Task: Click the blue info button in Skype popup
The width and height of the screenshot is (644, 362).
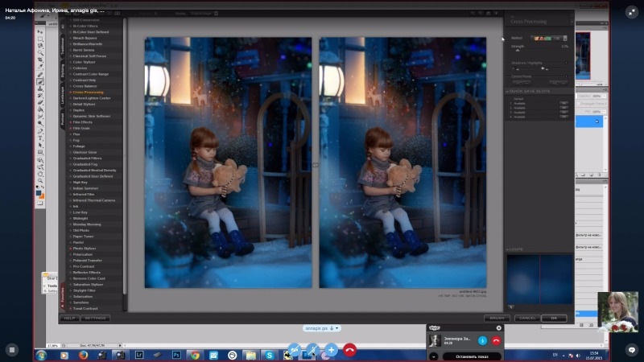Action: [482, 340]
